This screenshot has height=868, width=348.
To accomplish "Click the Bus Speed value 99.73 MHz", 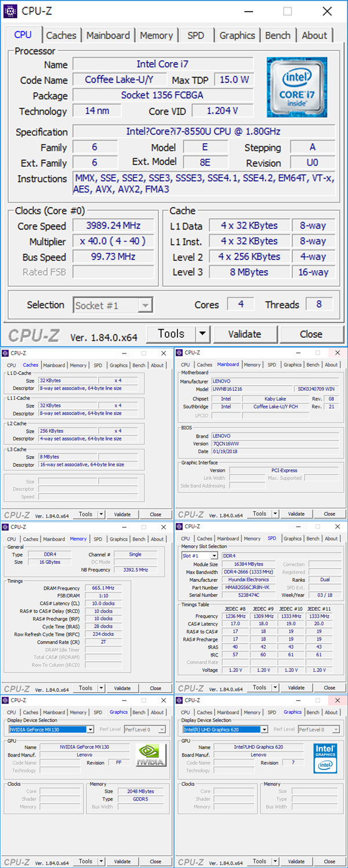I will coord(113,257).
